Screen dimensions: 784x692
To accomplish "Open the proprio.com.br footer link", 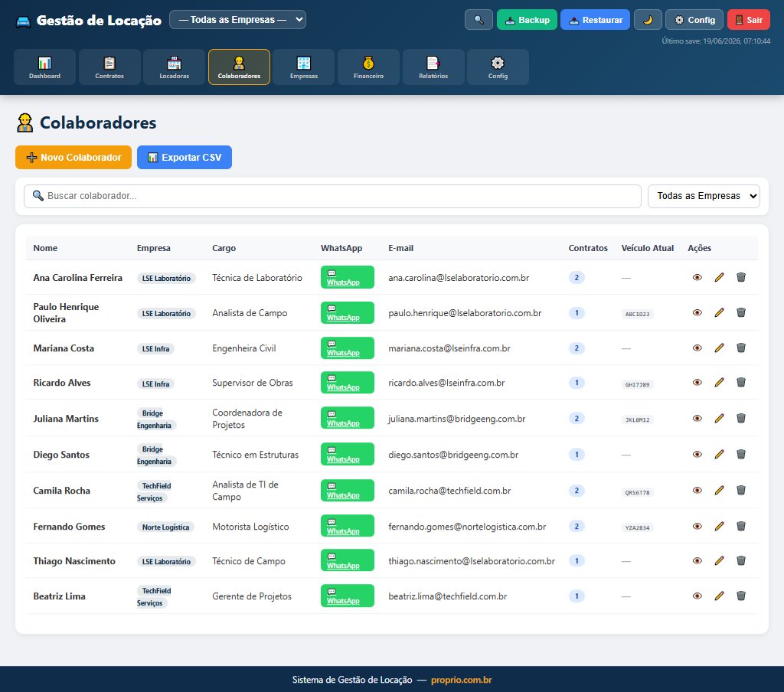I will (461, 680).
